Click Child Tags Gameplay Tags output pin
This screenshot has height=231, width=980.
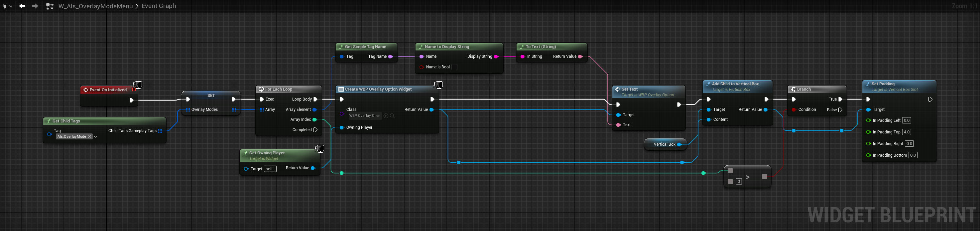tap(160, 131)
